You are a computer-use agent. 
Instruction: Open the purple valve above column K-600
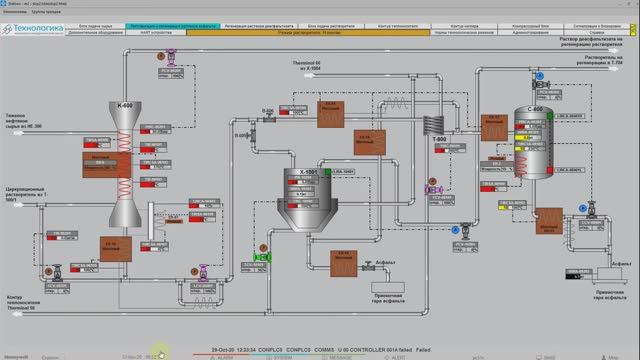tap(171, 57)
